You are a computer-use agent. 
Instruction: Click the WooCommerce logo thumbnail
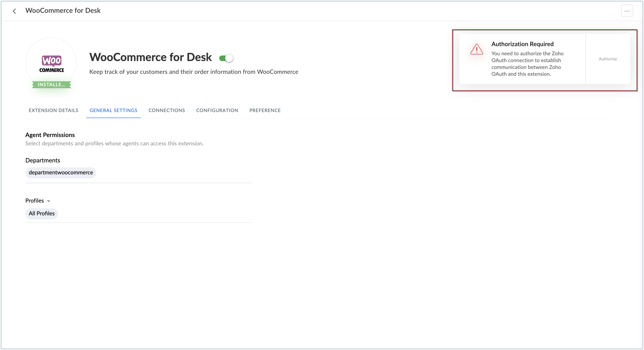(x=51, y=63)
